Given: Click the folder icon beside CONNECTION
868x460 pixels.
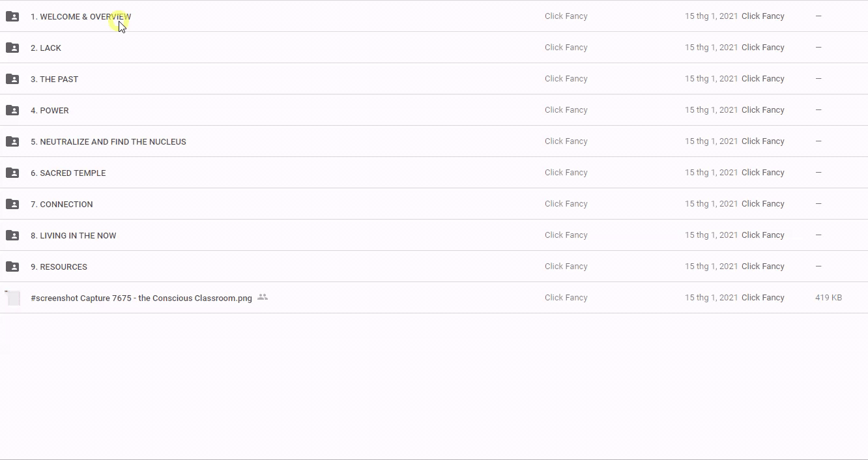Looking at the screenshot, I should [12, 204].
